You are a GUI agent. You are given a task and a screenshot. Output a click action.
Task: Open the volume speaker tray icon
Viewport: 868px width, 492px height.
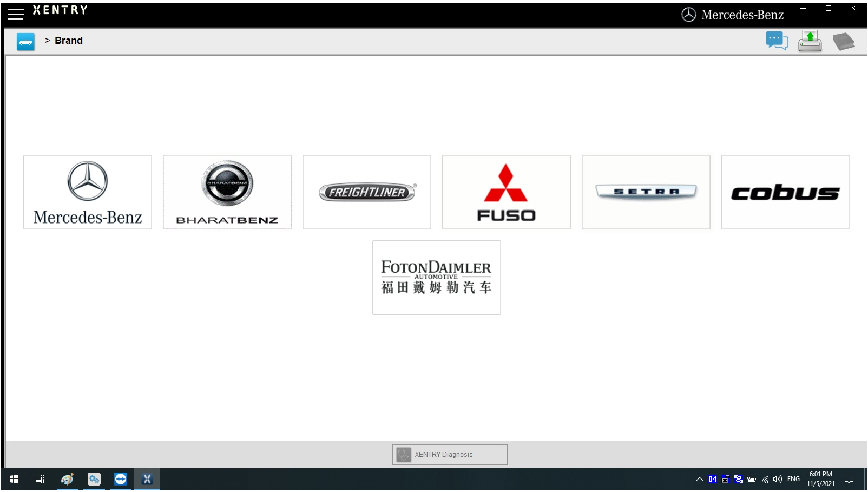(778, 479)
